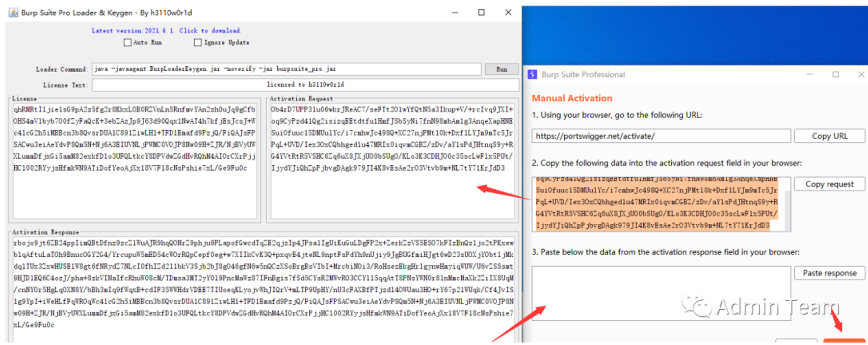Minimize the Burp Loader Keygen window
868x345 pixels.
(455, 13)
